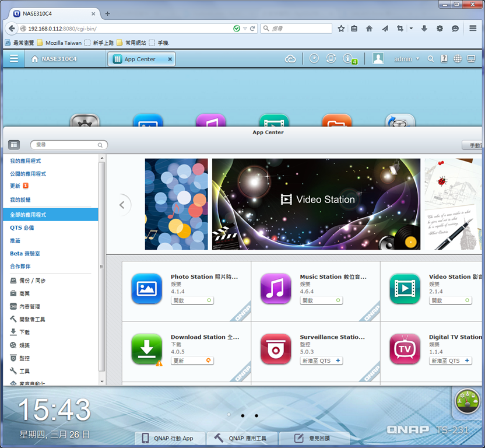Image resolution: width=485 pixels, height=448 pixels.
Task: Click the music bokeh banner thumbnail
Action: (176, 204)
